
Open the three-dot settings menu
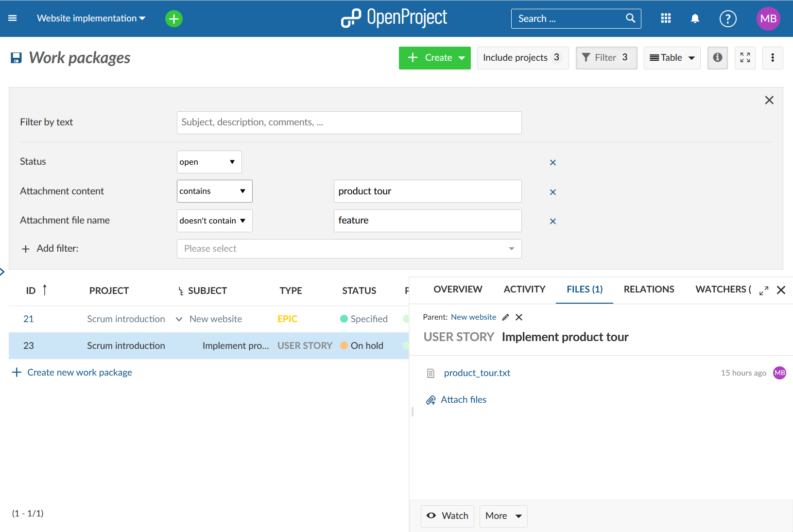tap(773, 58)
